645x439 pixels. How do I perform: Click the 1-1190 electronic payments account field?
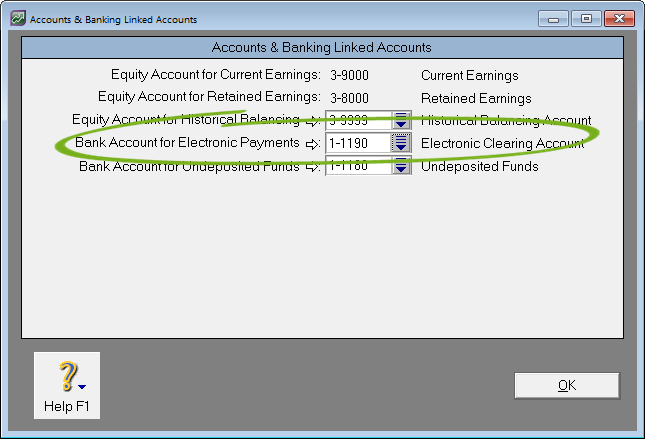click(357, 144)
